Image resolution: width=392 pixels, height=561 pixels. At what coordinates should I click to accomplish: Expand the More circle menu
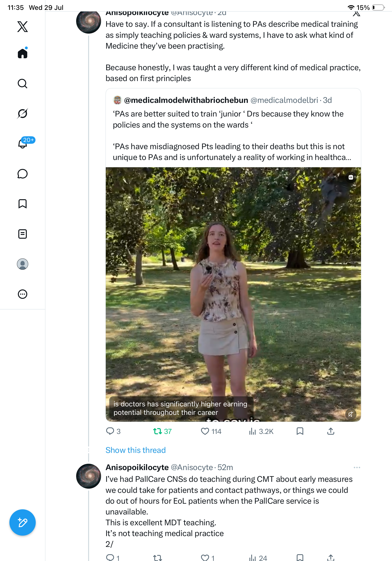click(23, 294)
